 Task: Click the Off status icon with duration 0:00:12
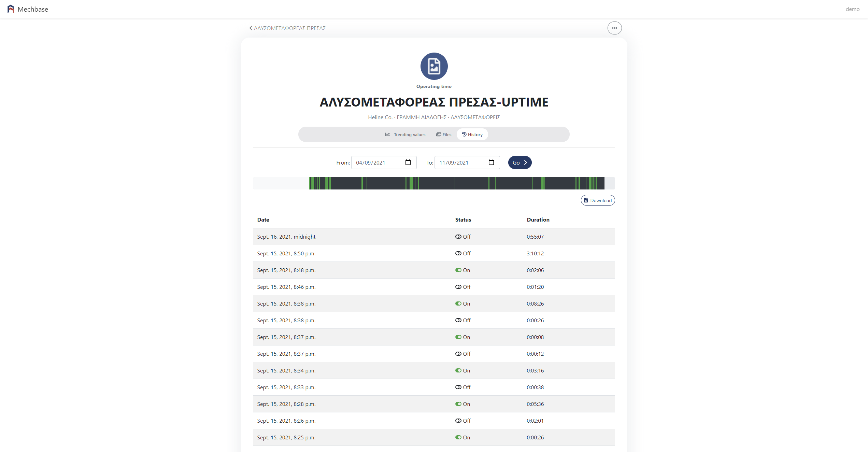coord(458,354)
